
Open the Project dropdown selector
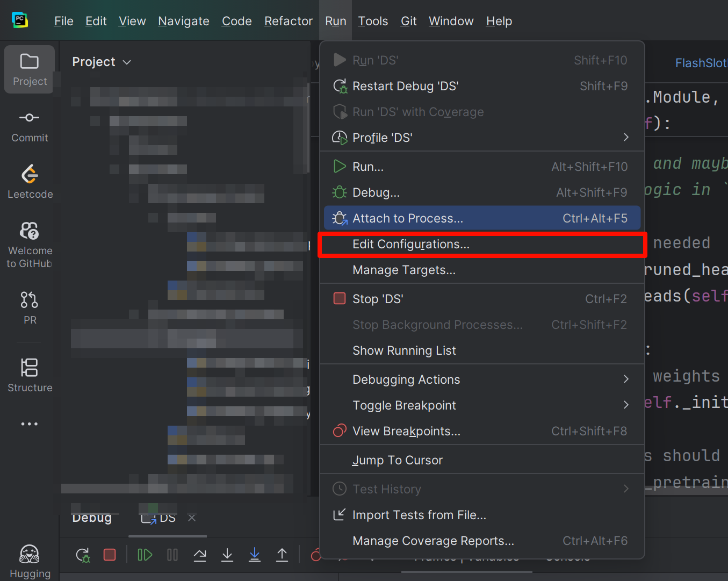click(x=102, y=62)
